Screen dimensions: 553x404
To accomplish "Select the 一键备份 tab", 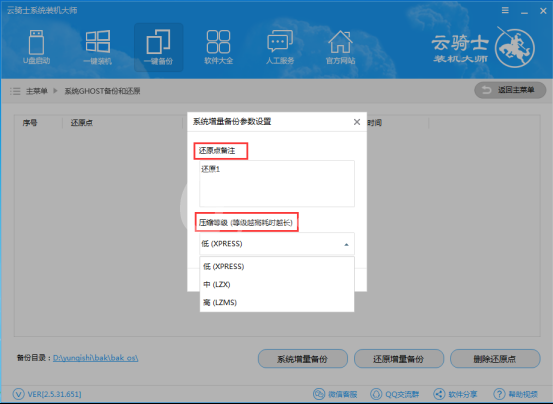I will [158, 47].
